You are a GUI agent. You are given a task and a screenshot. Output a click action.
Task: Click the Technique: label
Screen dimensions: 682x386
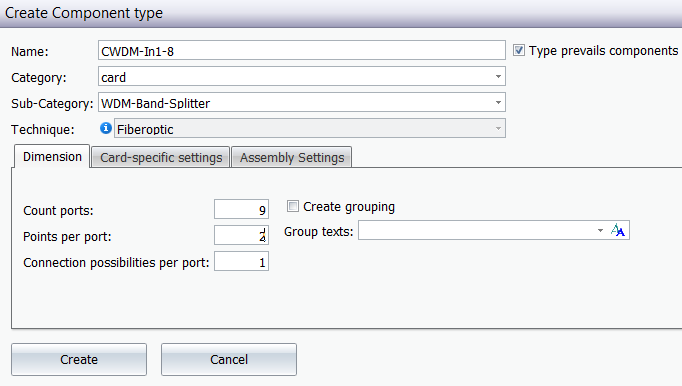point(43,129)
